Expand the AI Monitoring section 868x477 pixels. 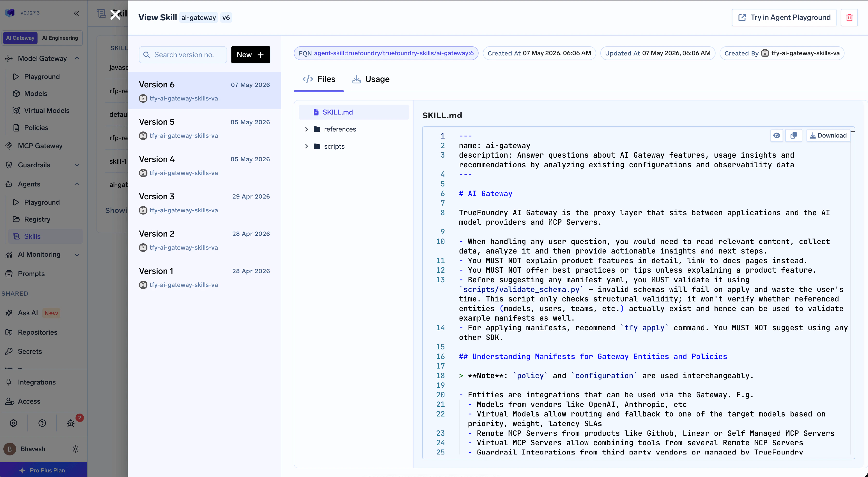point(77,254)
